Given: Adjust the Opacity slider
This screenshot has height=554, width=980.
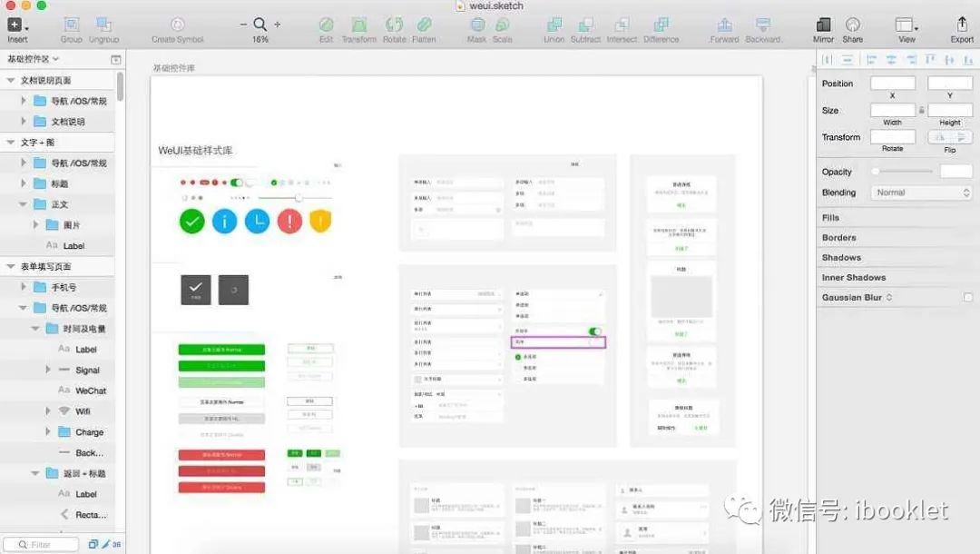Looking at the screenshot, I should point(904,172).
